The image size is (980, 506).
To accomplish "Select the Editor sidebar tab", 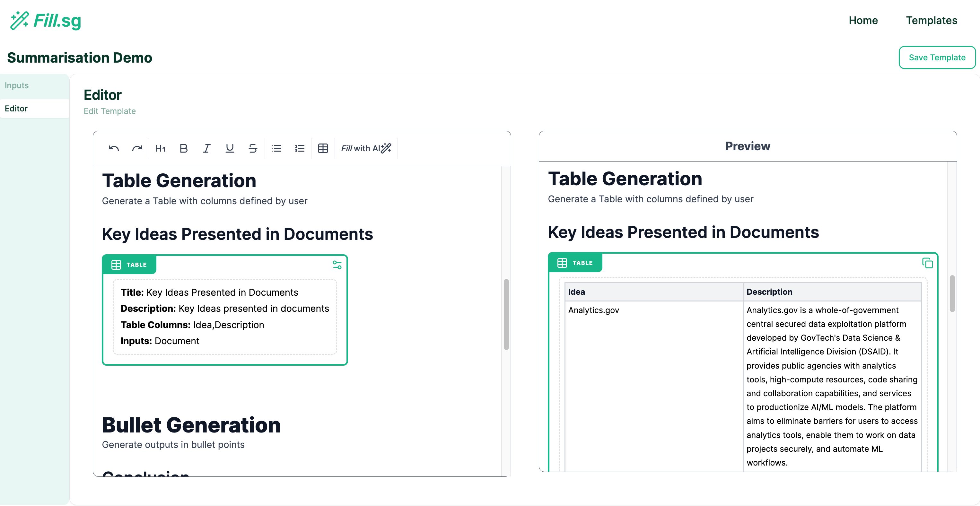I will (16, 109).
